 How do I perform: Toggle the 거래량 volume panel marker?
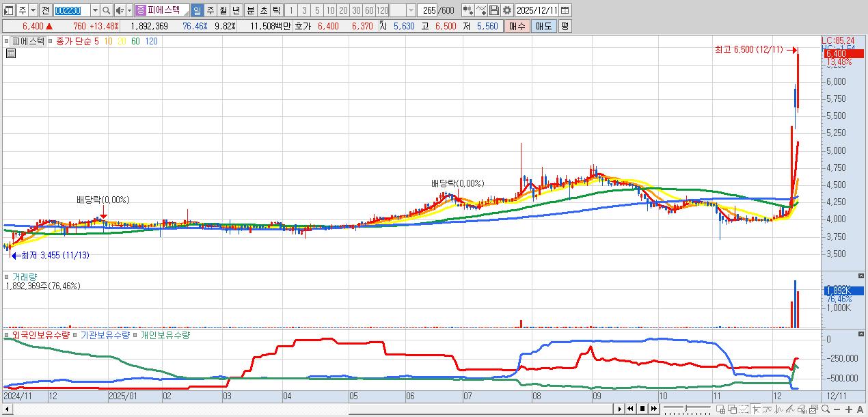tap(8, 277)
